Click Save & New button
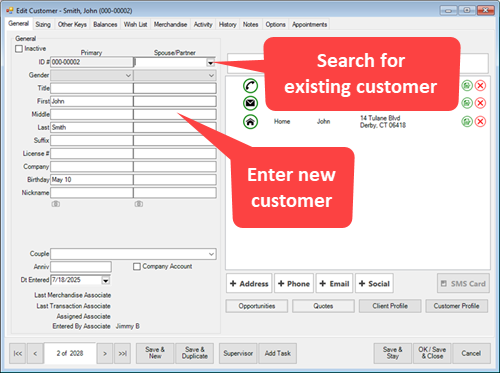500x374 pixels. (155, 353)
